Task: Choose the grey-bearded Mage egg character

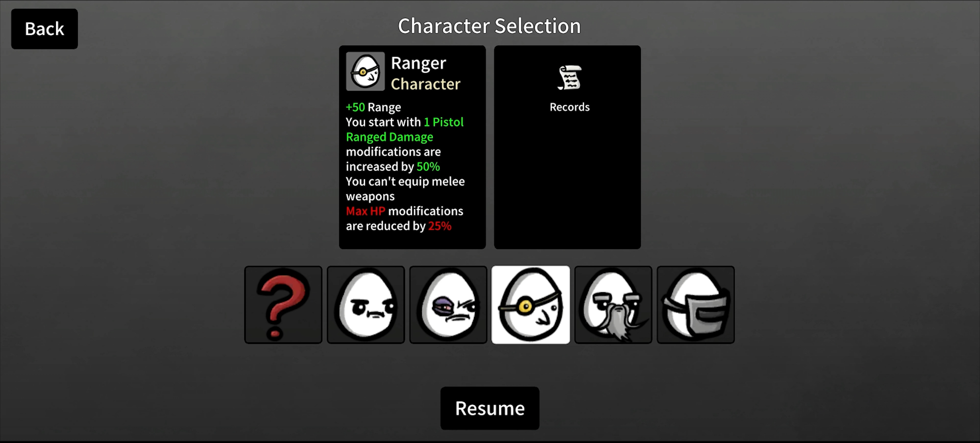Action: pyautogui.click(x=613, y=305)
